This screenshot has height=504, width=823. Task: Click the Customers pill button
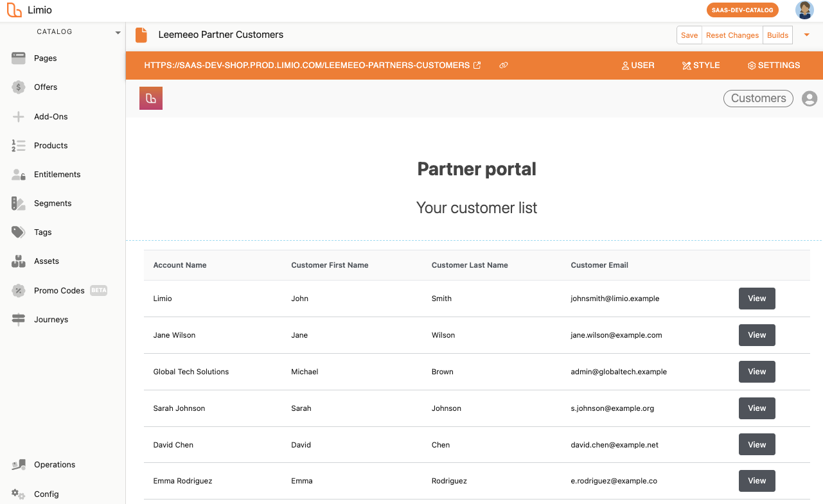point(758,98)
